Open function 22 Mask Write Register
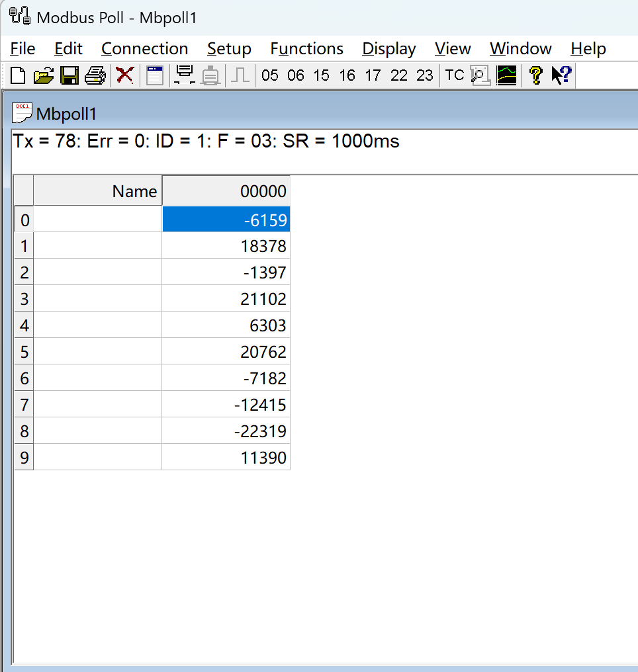Viewport: 638px width, 672px height. 398,75
